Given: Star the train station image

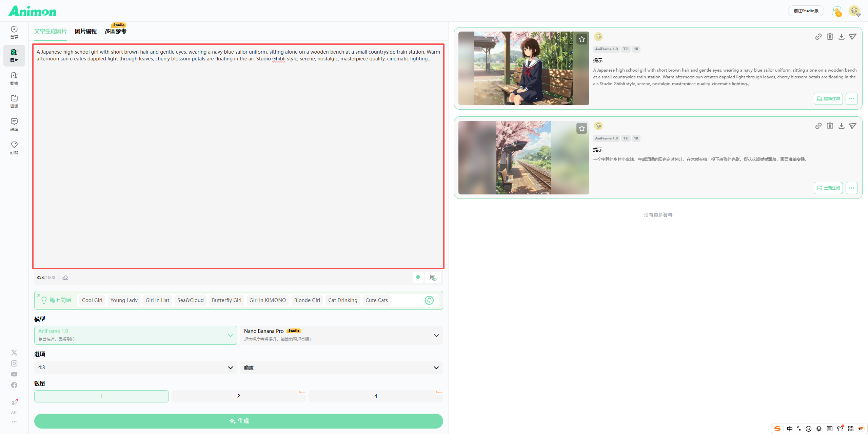Looking at the screenshot, I should pyautogui.click(x=582, y=129).
